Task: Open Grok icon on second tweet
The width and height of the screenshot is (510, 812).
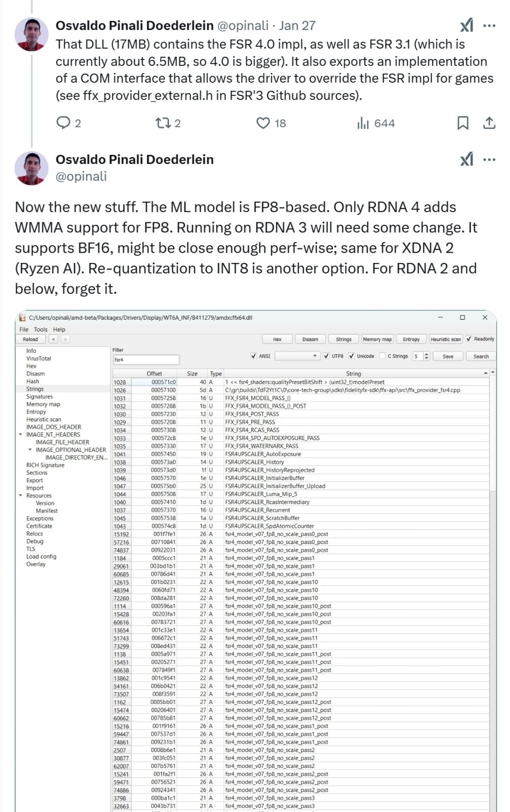Action: [x=466, y=160]
